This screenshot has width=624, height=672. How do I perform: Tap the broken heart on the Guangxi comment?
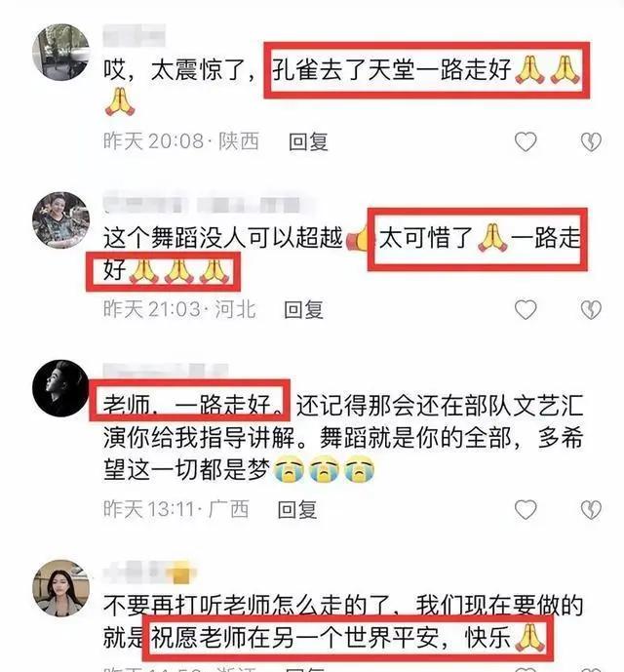click(591, 509)
